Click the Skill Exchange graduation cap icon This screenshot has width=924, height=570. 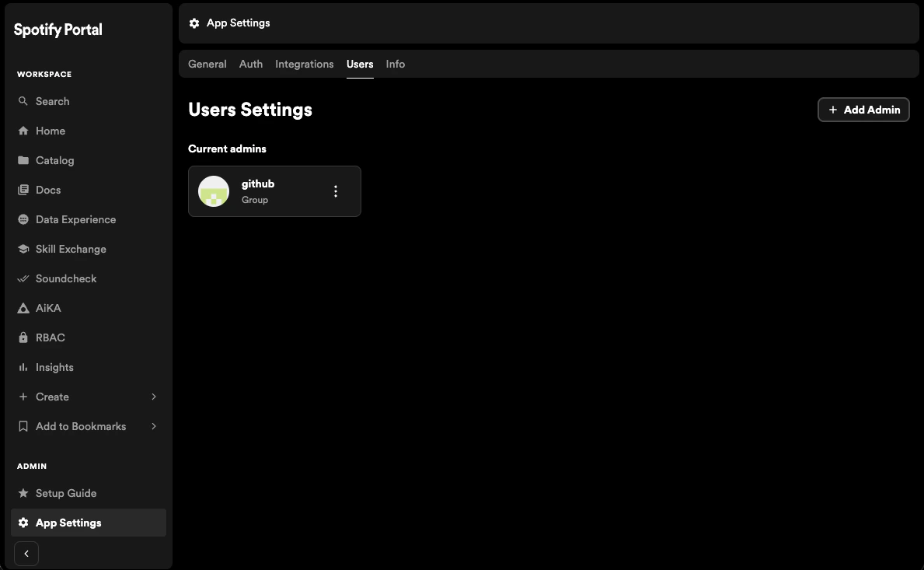(x=23, y=249)
